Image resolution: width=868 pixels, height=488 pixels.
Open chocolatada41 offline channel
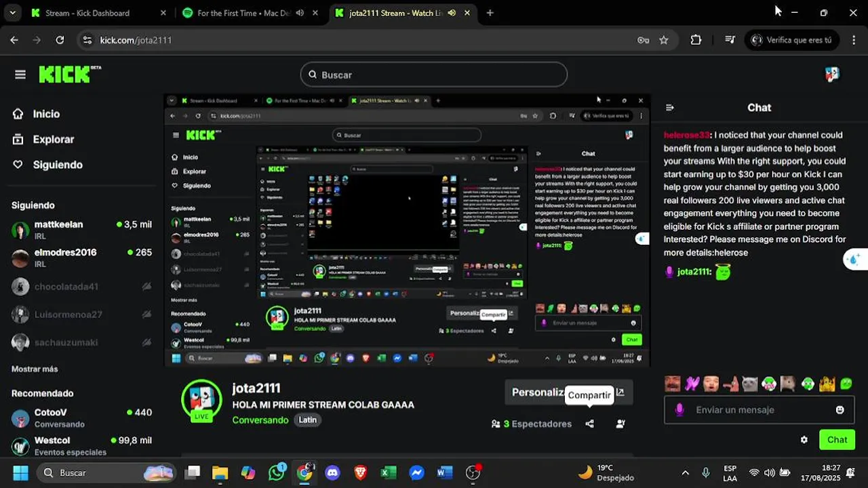81,286
